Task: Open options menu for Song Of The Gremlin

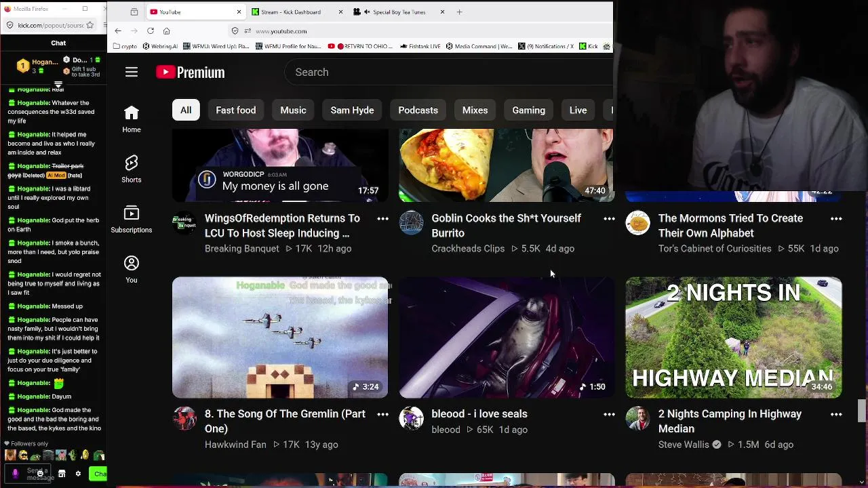Action: [382, 414]
